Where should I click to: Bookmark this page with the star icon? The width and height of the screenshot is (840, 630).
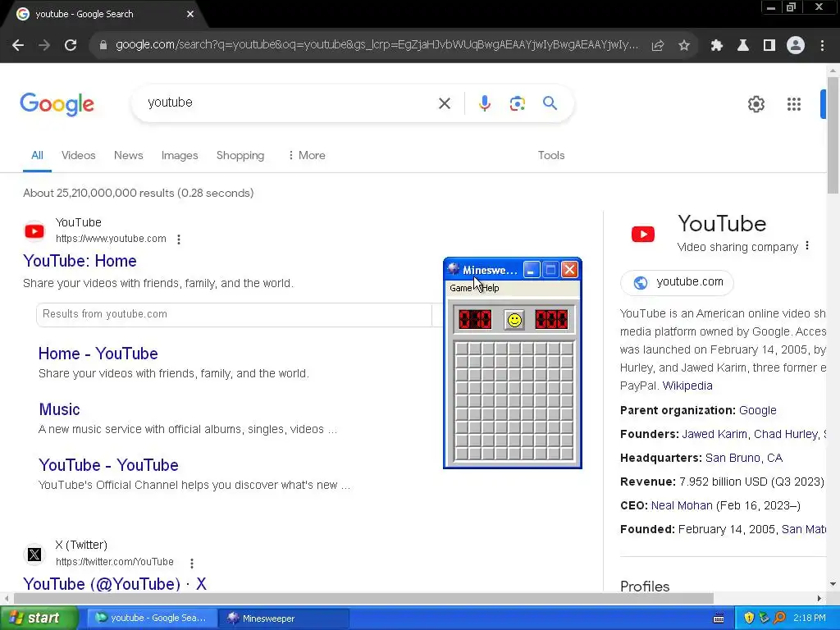coord(684,46)
